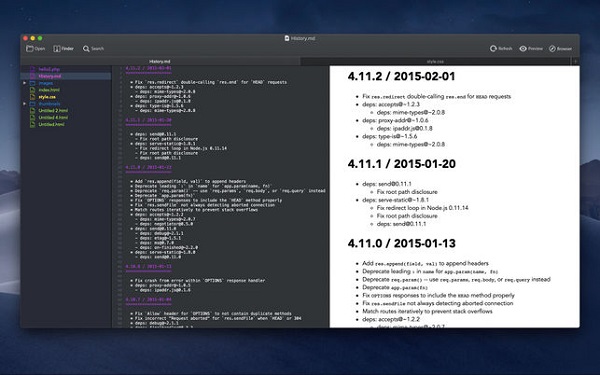The width and height of the screenshot is (600, 375).
Task: Click History.md document icon in title bar
Action: click(287, 38)
